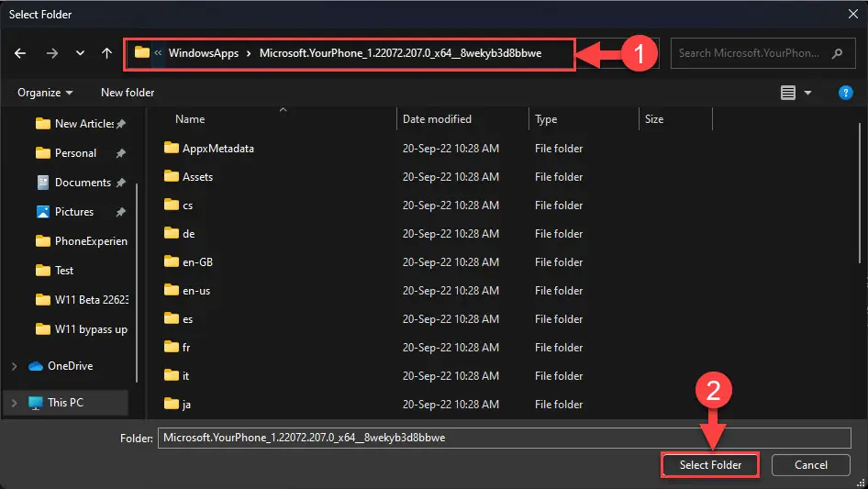Open W11 Beta 22623 sidebar folder
Screen dimensions: 868x489
(92, 300)
